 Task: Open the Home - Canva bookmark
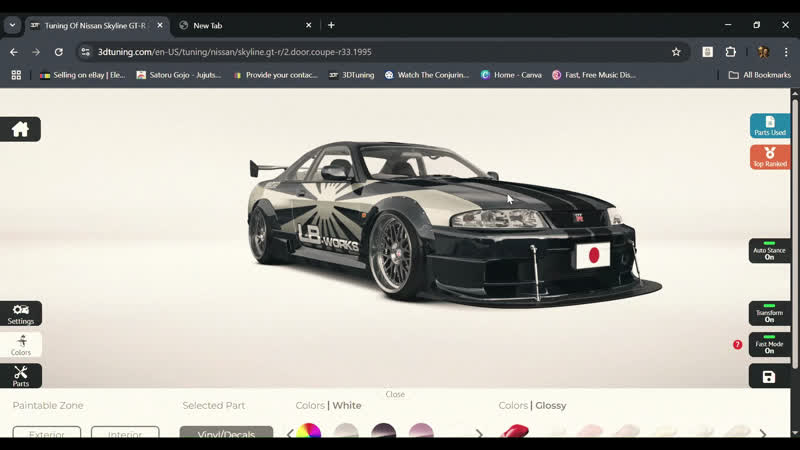pos(511,75)
